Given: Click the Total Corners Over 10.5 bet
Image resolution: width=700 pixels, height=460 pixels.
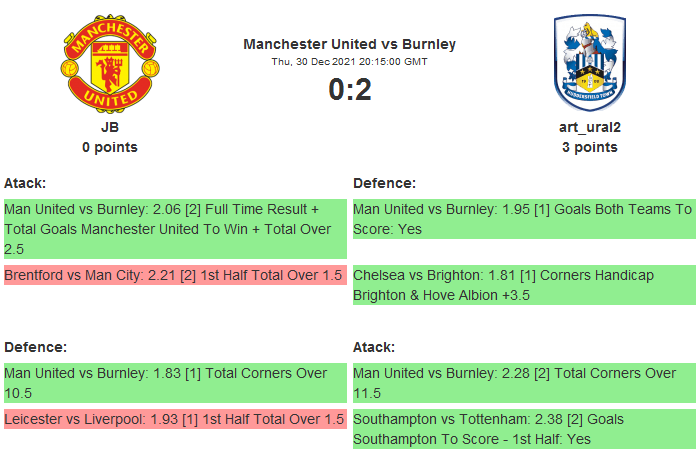Looking at the screenshot, I should [175, 383].
